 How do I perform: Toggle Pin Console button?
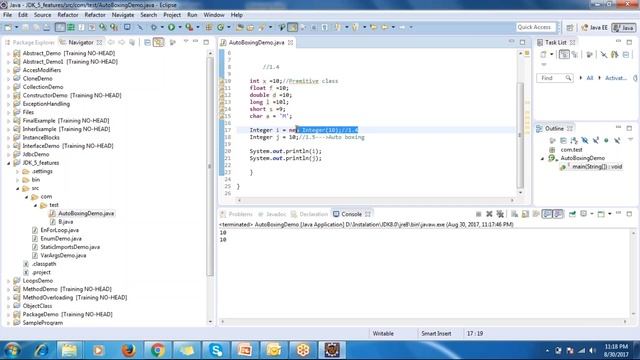pos(572,214)
